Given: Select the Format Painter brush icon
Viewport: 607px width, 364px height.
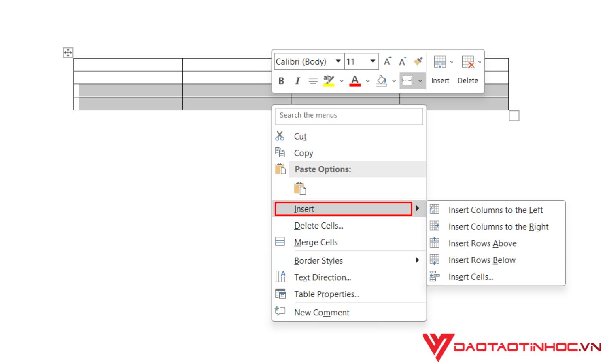Looking at the screenshot, I should click(x=418, y=61).
